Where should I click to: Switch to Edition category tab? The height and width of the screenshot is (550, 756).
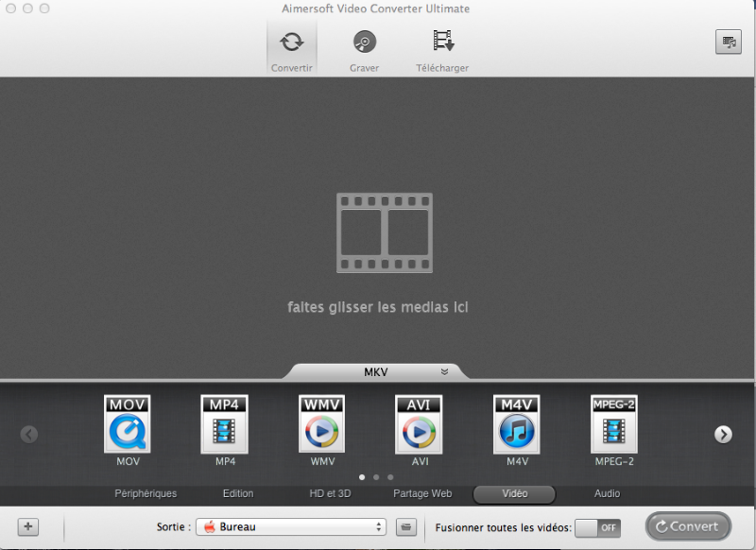point(238,493)
